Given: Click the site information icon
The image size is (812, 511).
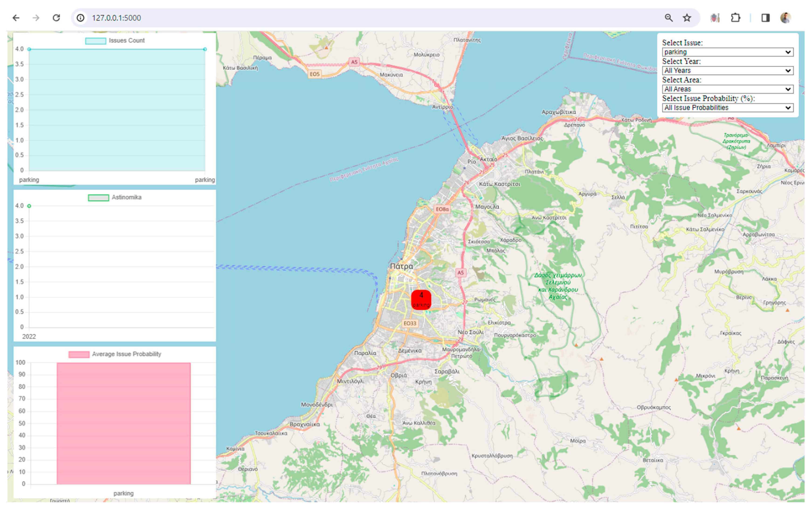Looking at the screenshot, I should coord(80,18).
